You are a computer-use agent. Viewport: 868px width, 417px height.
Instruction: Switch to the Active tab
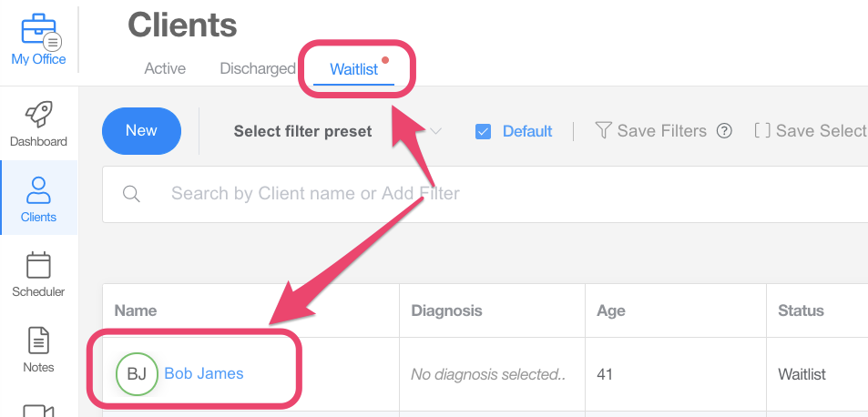pyautogui.click(x=165, y=68)
